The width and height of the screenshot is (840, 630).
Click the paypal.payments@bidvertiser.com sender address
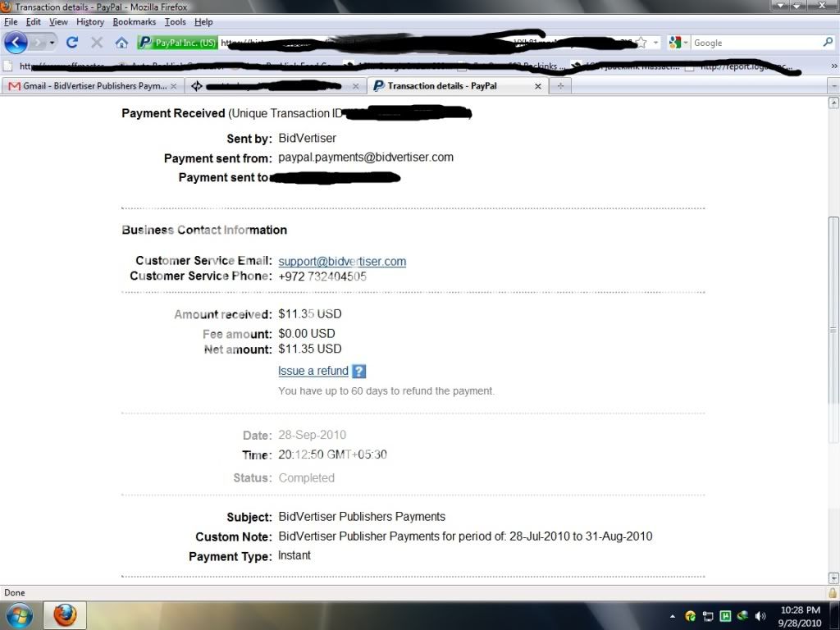366,157
